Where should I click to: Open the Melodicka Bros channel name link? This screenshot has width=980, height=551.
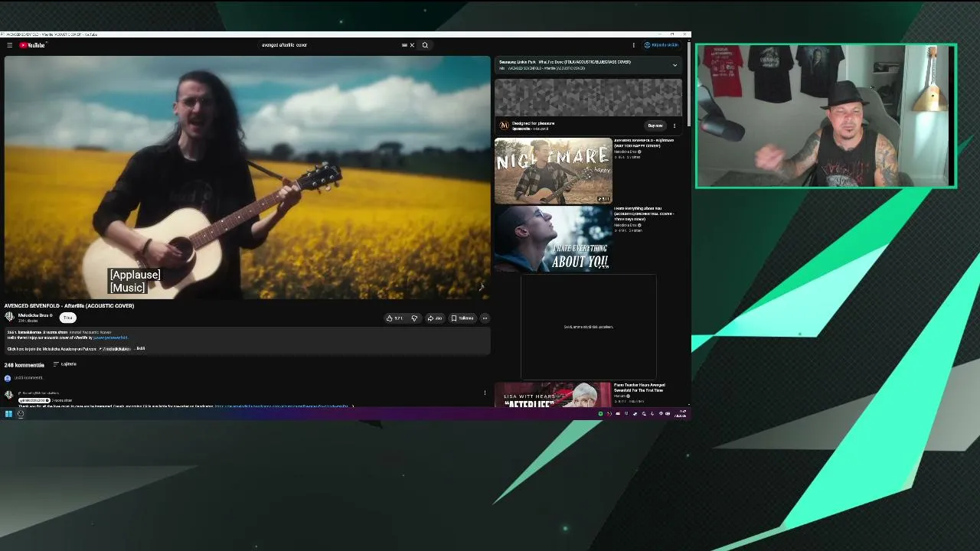pos(34,315)
